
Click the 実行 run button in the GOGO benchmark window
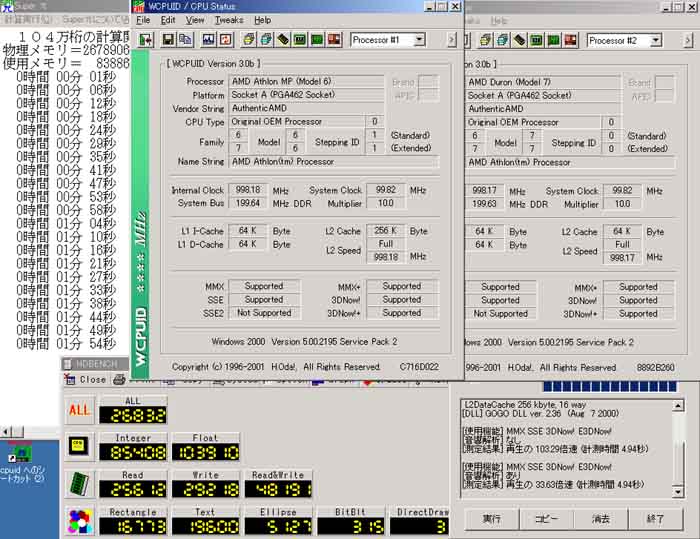tap(492, 519)
